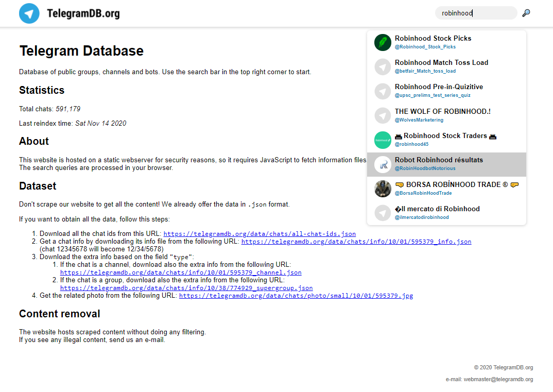The image size is (553, 392).
Task: Click the © 2020 TelegramDB.org footer text
Action: pyautogui.click(x=503, y=368)
